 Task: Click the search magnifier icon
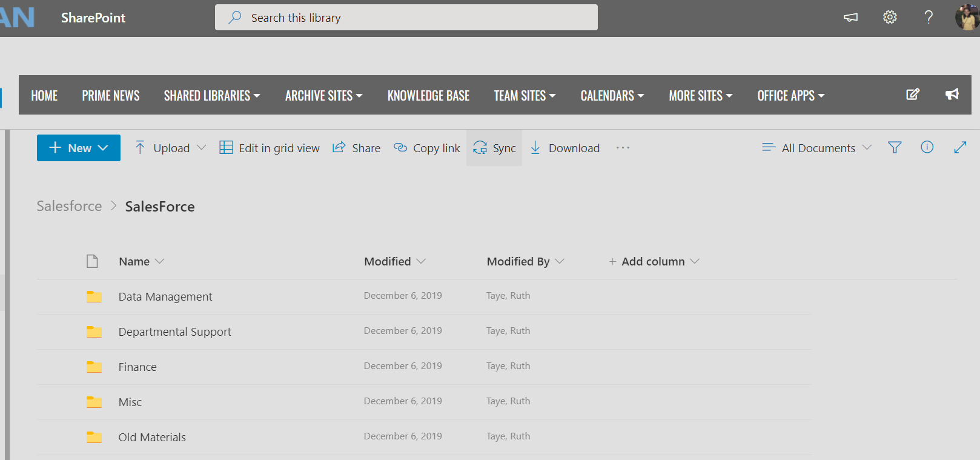tap(234, 18)
